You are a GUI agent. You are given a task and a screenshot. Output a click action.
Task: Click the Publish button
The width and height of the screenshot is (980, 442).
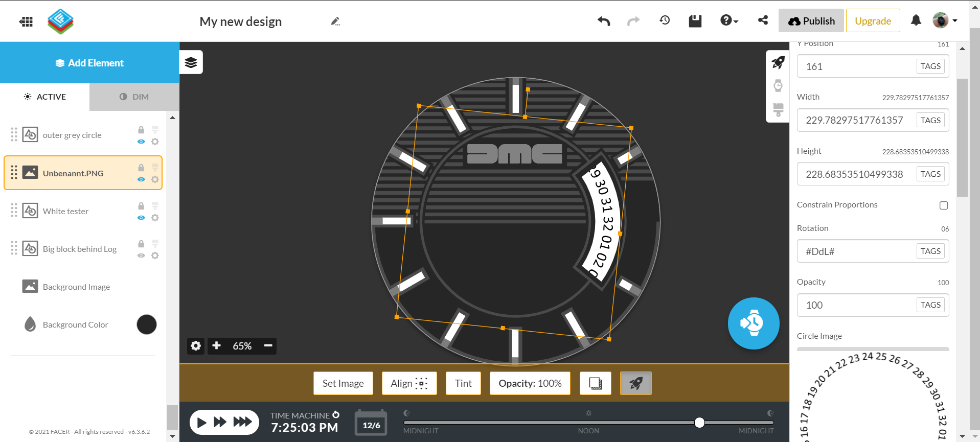click(811, 21)
